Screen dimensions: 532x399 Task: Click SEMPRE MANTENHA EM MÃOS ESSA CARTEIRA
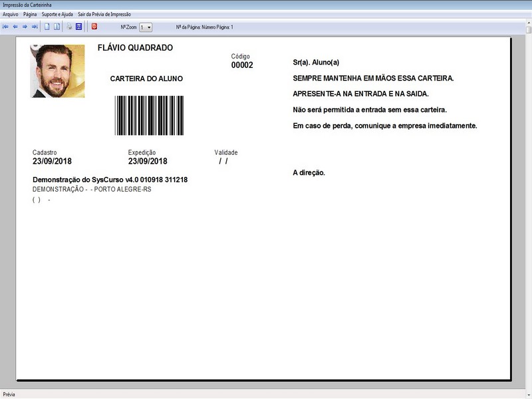point(373,78)
